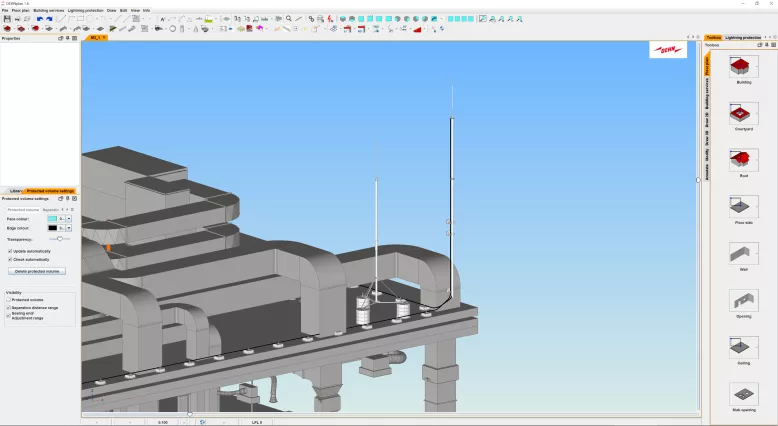Open the Edit menu

124,10
